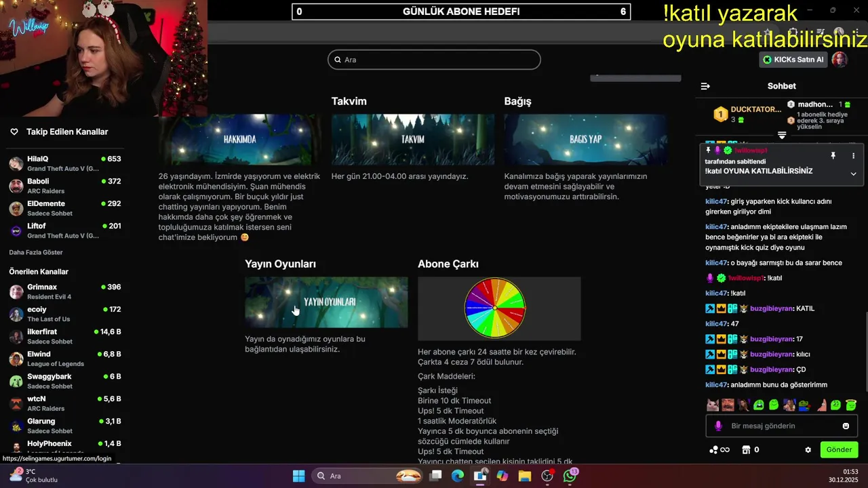Image resolution: width=868 pixels, height=488 pixels.
Task: Insert the Patrick Star emote
Action: [x=821, y=405]
